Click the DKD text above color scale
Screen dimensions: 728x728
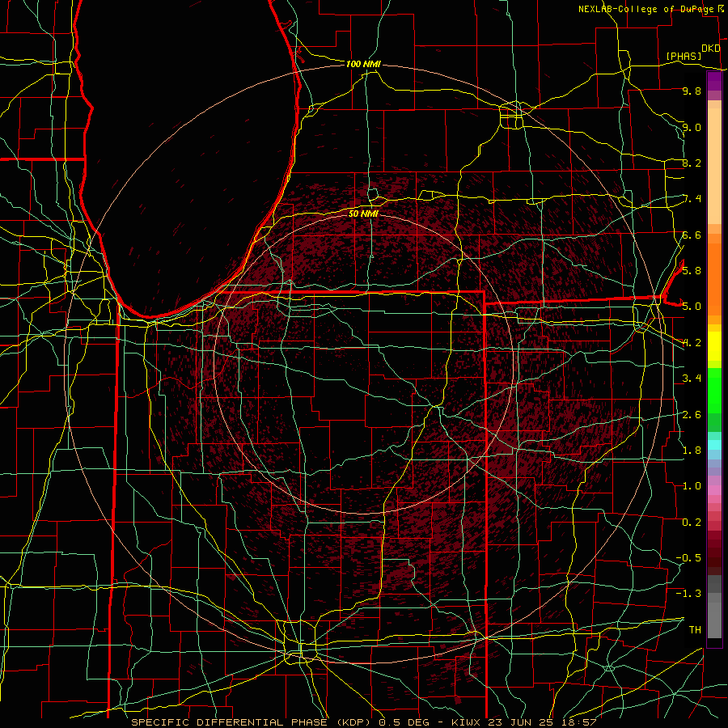710,49
